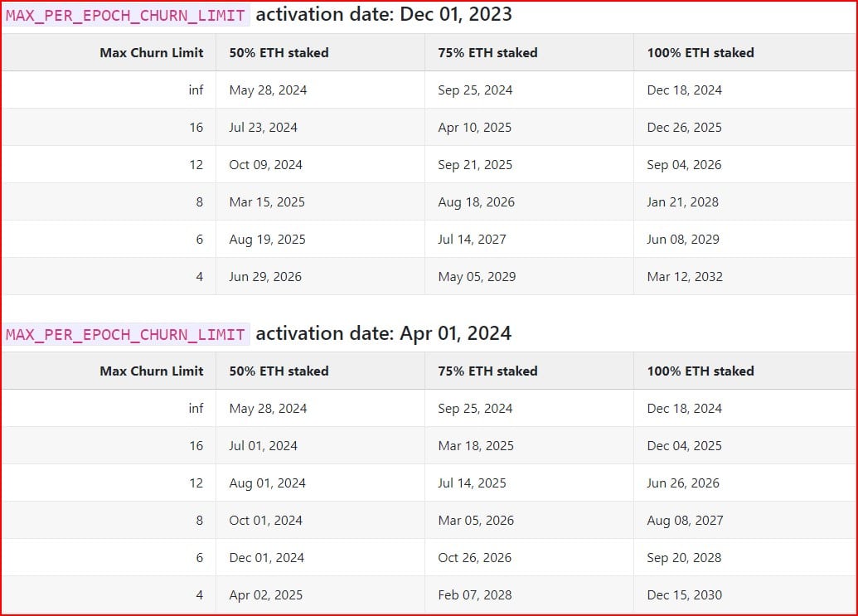
Task: Select 'Sep 25, 2024' in Dec 2023 table
Action: click(x=475, y=90)
